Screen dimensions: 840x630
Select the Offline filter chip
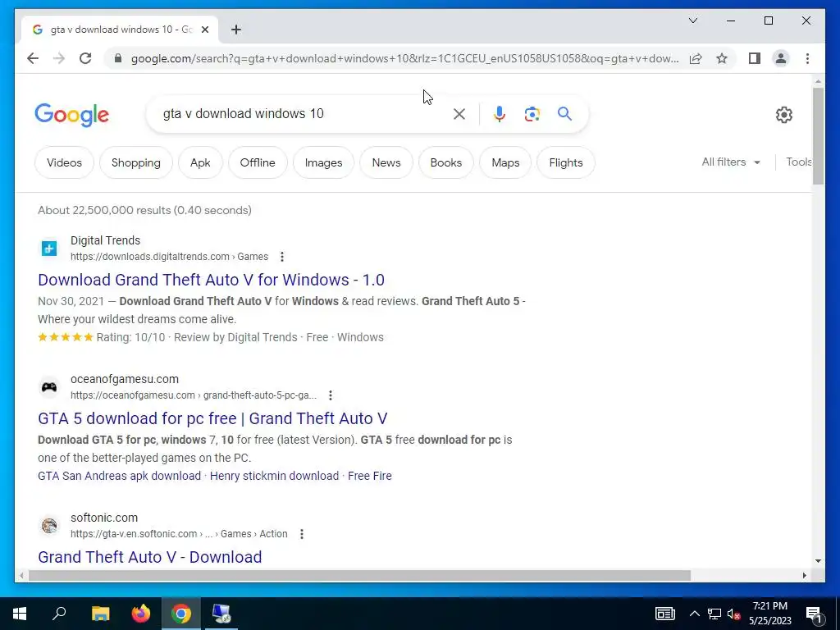258,162
